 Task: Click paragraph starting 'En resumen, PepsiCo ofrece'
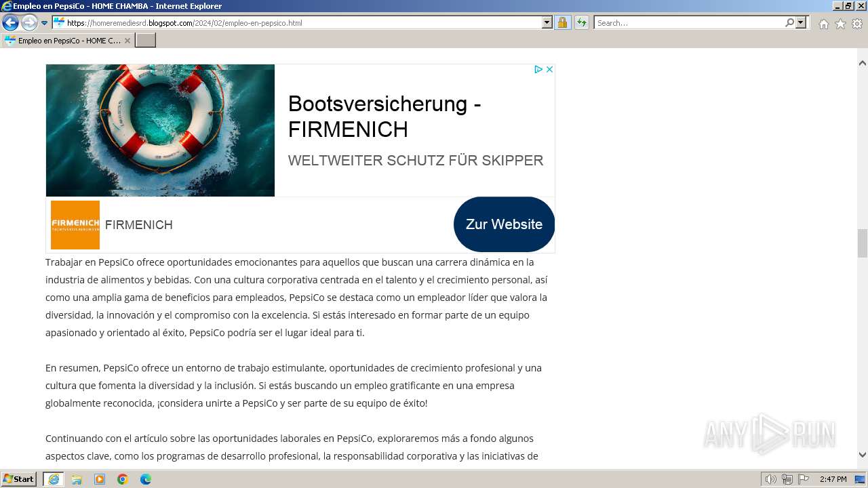click(x=294, y=385)
